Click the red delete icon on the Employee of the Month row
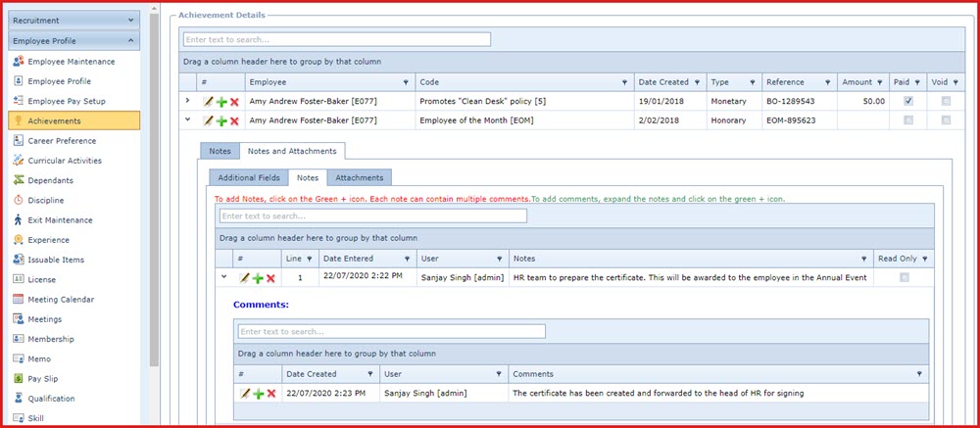Viewport: 980px width, 428px height. pos(234,120)
